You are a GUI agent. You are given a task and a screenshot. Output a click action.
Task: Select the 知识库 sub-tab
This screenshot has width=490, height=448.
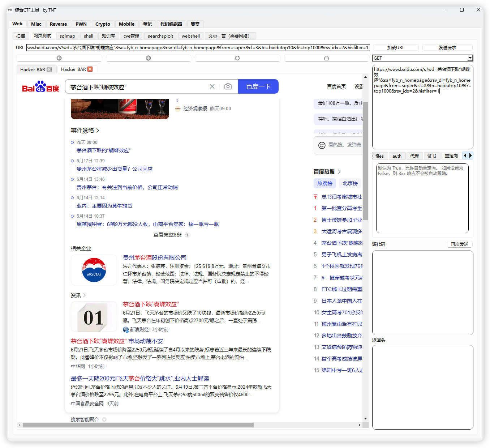(x=108, y=36)
